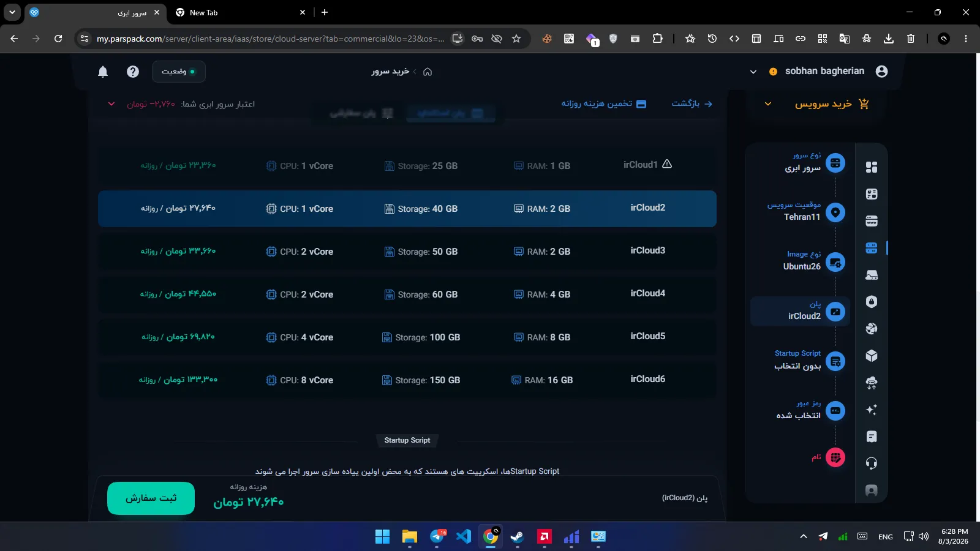Click the trash extension icon in Chrome toolbar
Viewport: 980px width, 551px height.
(911, 39)
